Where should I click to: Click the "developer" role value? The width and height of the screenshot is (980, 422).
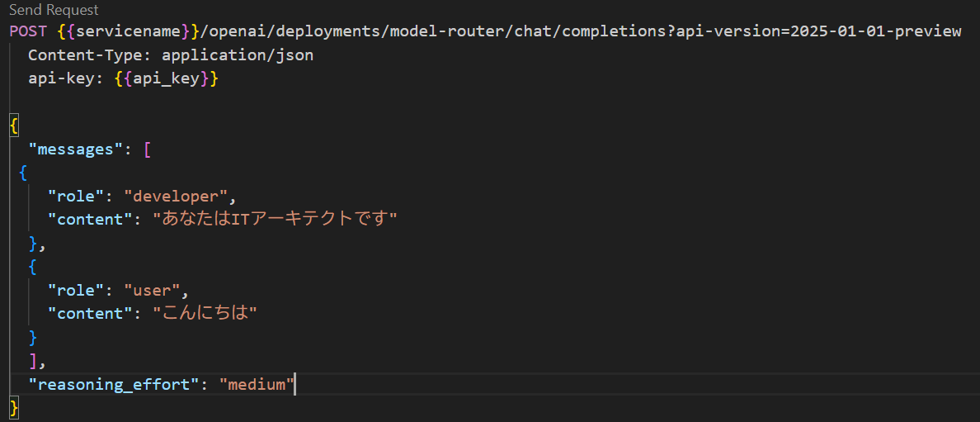177,196
